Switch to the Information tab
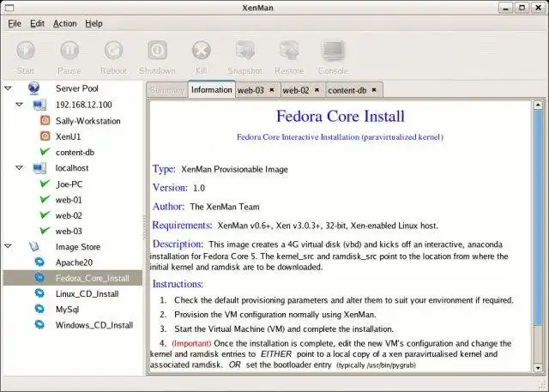549x392 pixels. (212, 89)
